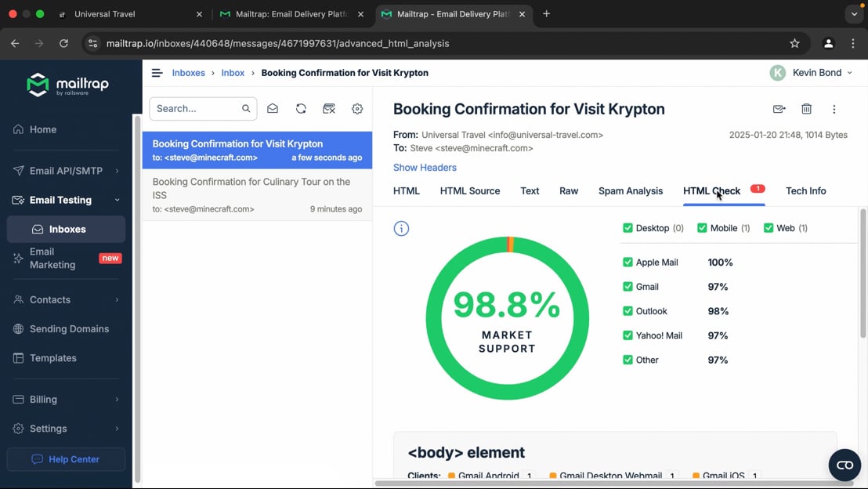Toggle the Gmail client checkbox

tap(627, 287)
